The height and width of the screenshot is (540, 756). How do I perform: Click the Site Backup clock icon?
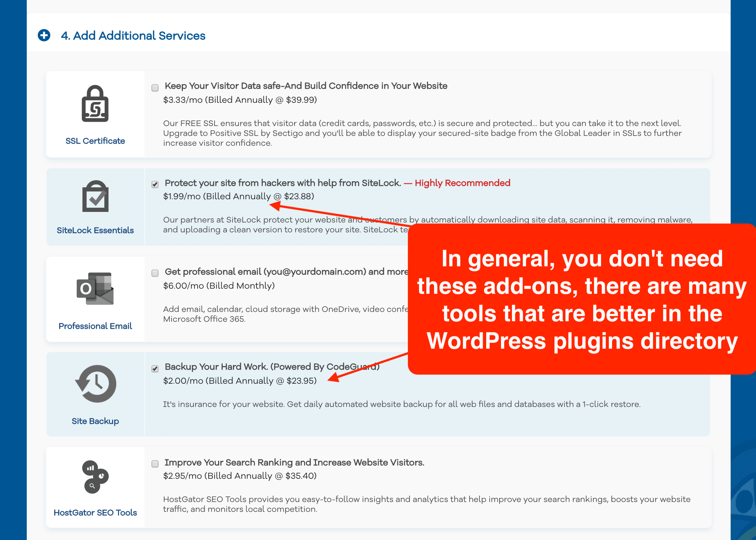[x=96, y=384]
